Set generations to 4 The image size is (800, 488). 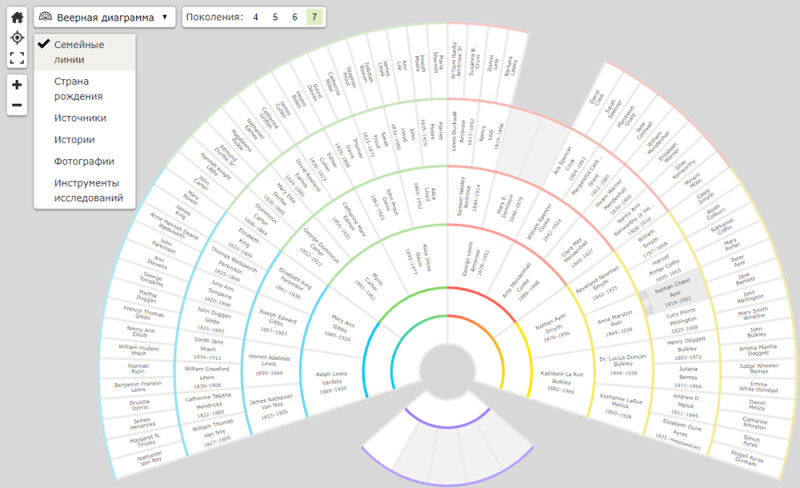(256, 17)
